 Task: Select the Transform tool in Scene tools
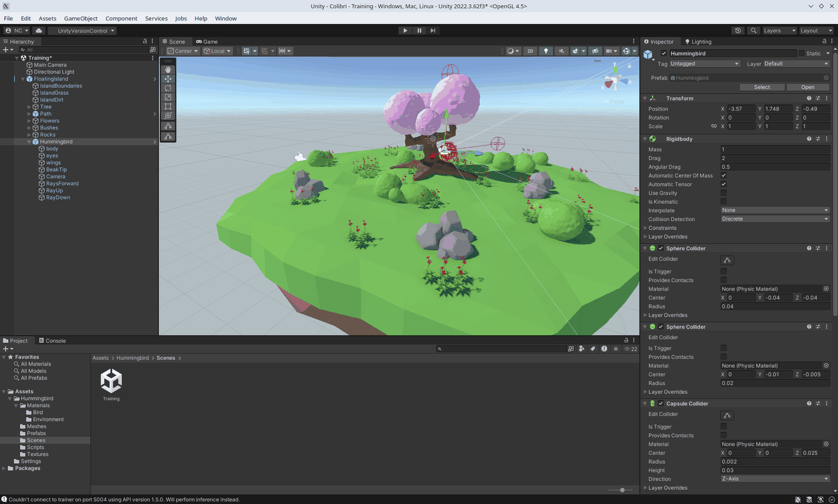pos(168,116)
